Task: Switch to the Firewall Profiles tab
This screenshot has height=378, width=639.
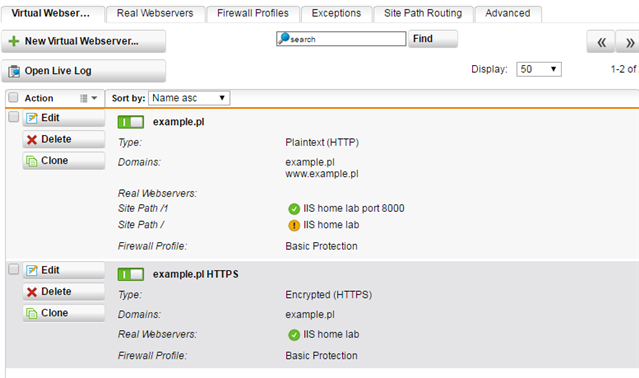Action: click(253, 13)
